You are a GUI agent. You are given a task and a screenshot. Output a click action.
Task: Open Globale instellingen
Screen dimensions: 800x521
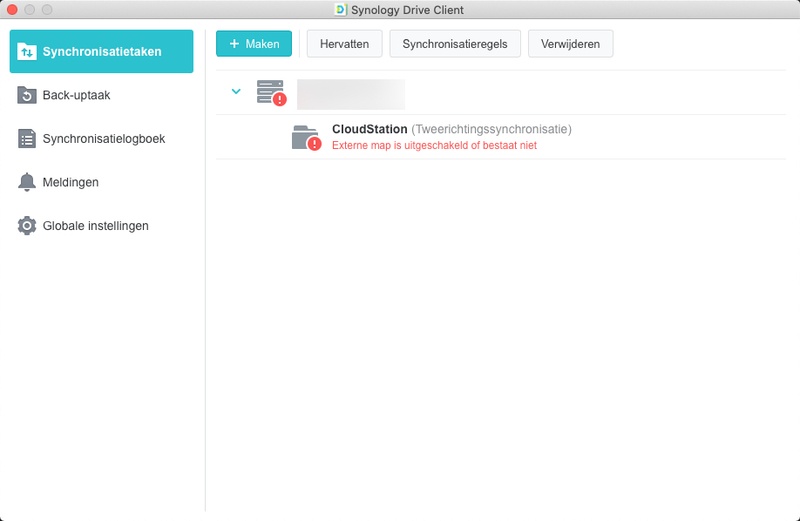[102, 226]
